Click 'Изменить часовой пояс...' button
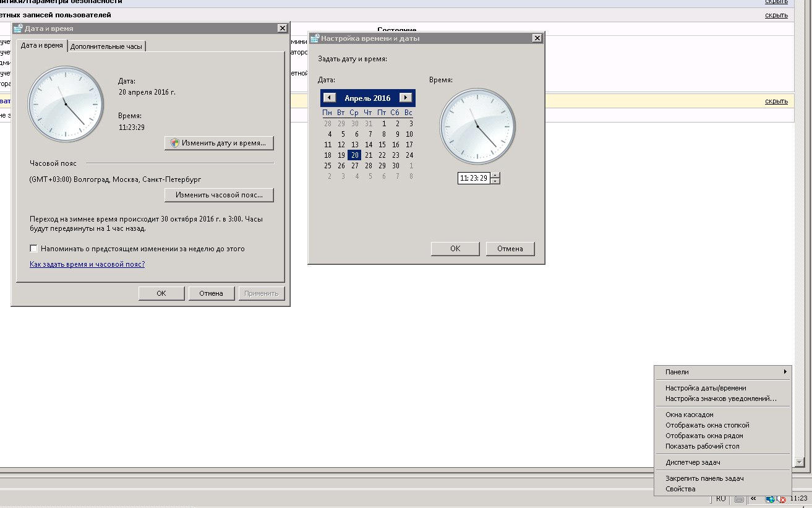The image size is (812, 508). coord(219,195)
